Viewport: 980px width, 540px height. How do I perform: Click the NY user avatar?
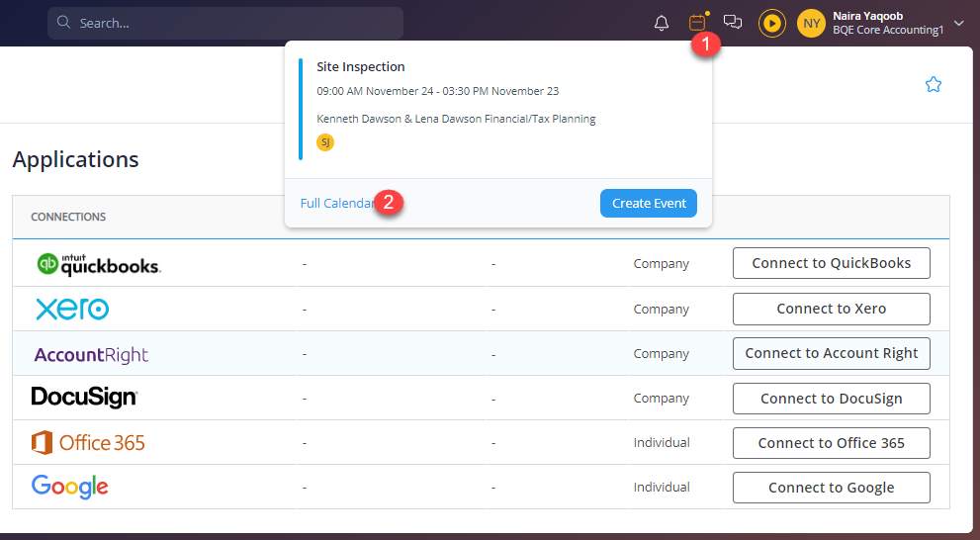[x=811, y=23]
